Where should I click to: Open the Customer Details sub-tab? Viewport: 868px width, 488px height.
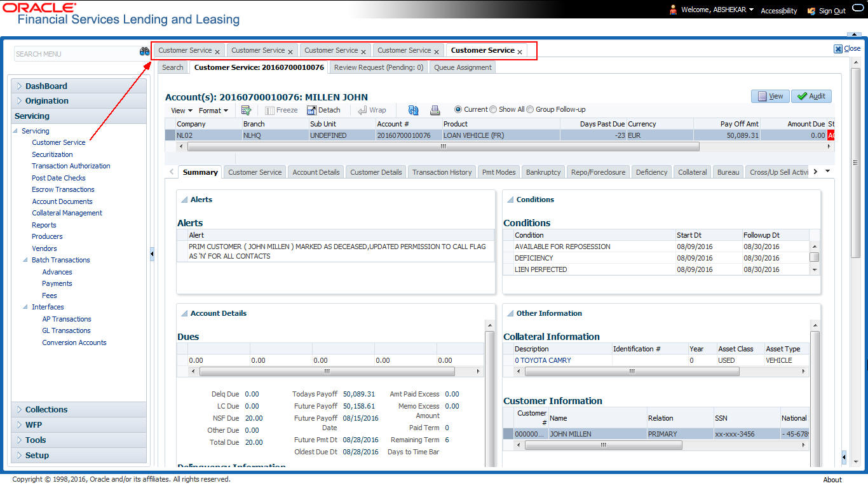coord(376,172)
